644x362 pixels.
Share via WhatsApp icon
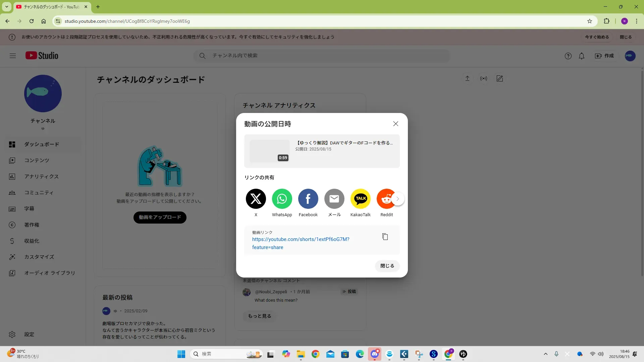tap(282, 199)
